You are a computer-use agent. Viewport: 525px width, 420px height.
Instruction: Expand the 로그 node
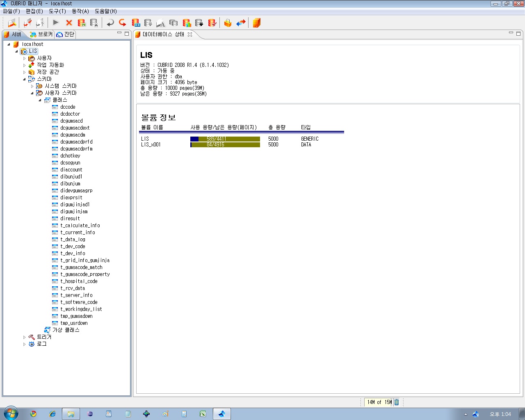(x=24, y=344)
